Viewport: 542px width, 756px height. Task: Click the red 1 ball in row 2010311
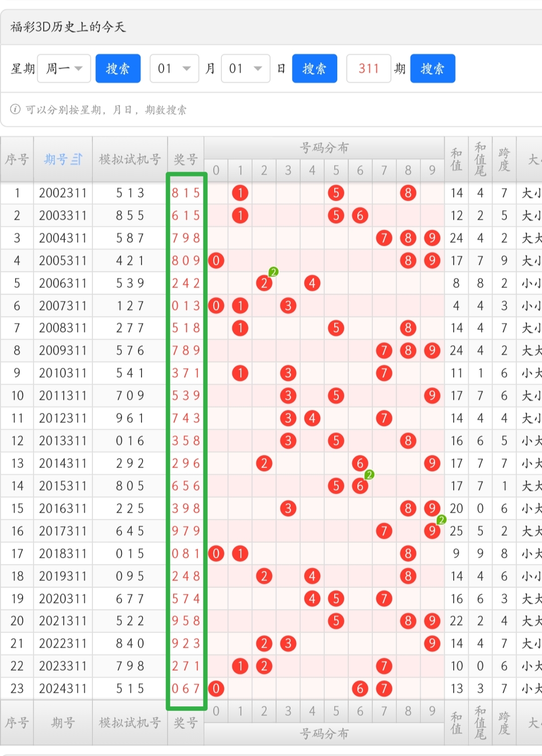240,373
